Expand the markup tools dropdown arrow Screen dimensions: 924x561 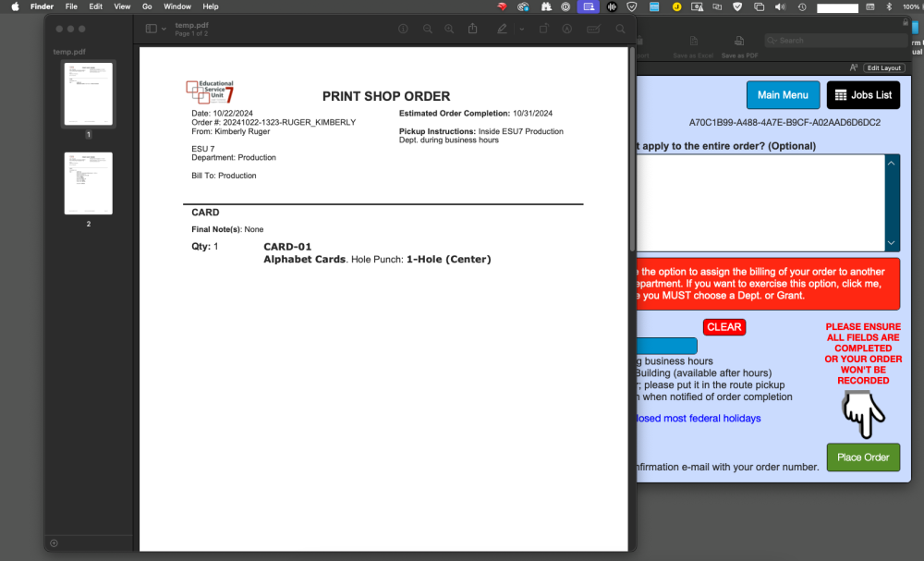click(521, 29)
